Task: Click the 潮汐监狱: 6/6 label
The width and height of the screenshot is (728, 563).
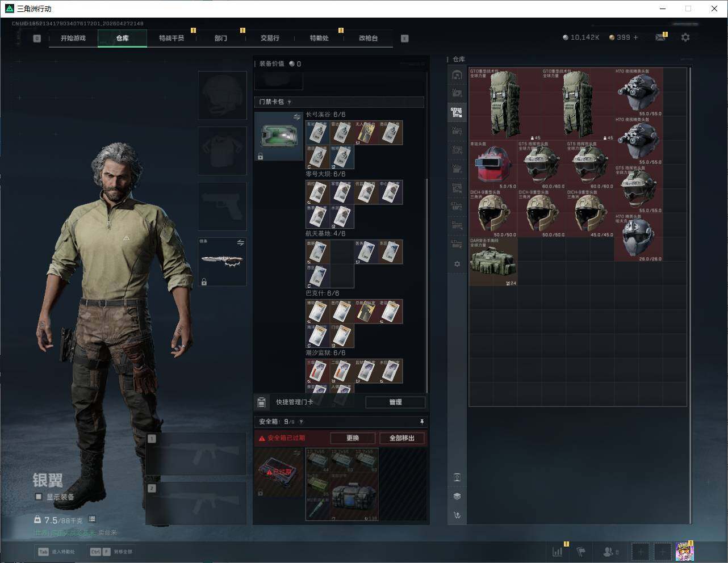Action: click(325, 353)
